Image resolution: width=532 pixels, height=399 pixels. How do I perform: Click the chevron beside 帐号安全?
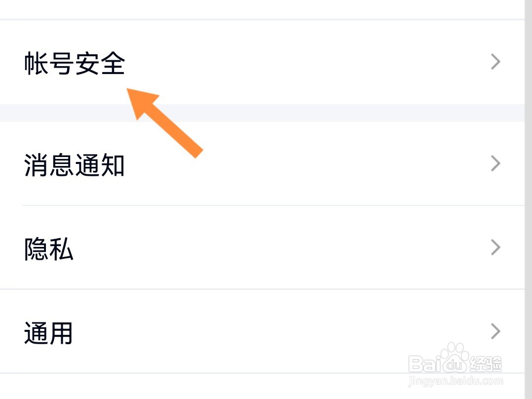[495, 62]
